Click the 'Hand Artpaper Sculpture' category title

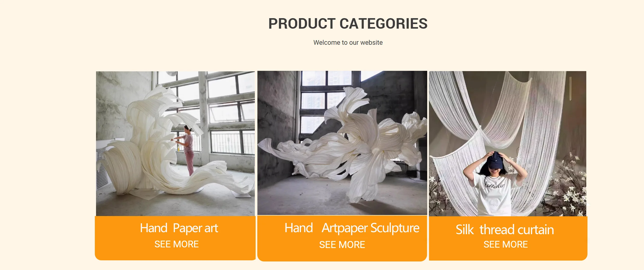click(352, 228)
